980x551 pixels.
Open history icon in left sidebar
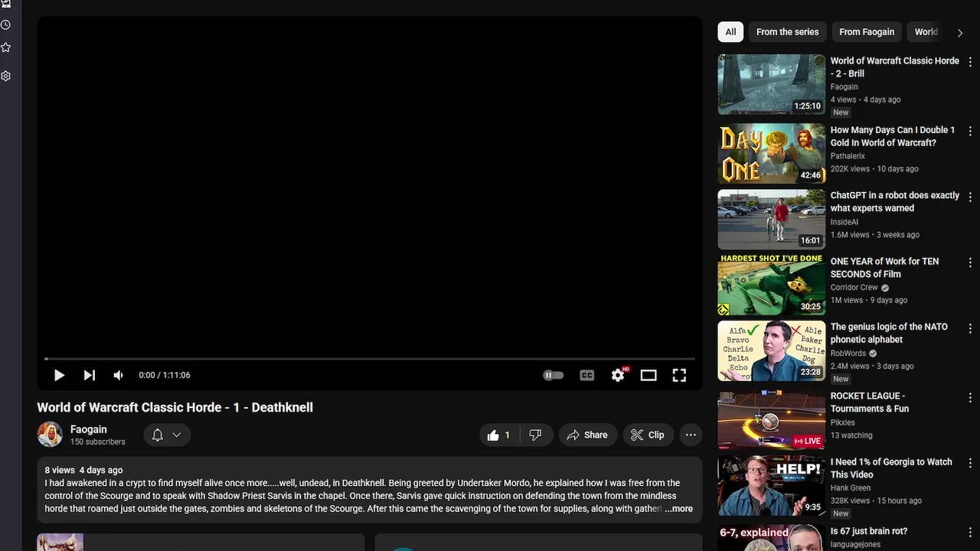pyautogui.click(x=5, y=24)
